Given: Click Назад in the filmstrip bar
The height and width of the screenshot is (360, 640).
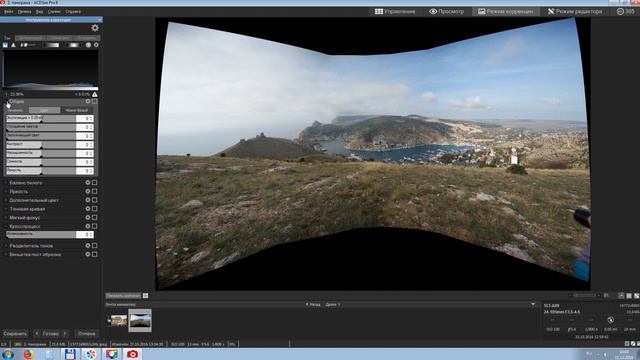Looking at the screenshot, I should (313, 304).
